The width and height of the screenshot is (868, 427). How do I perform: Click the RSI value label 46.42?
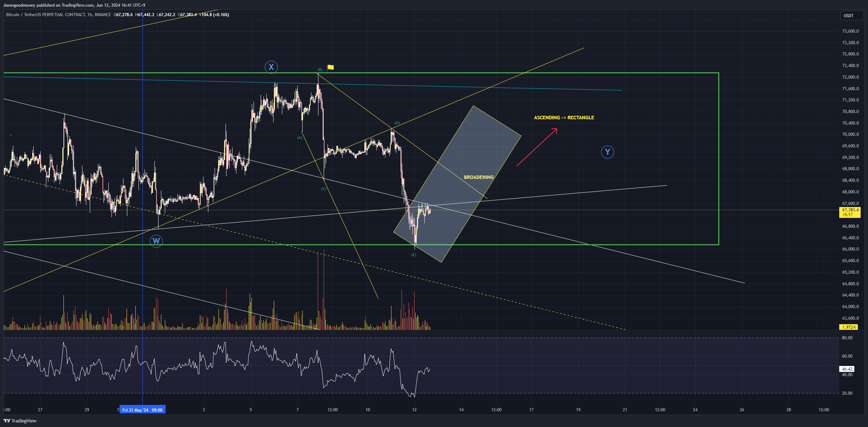(x=847, y=369)
